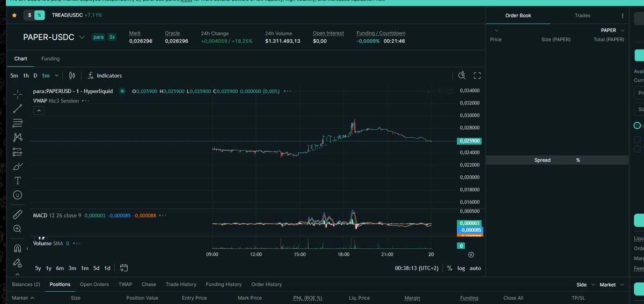The width and height of the screenshot is (644, 304).
Task: Click the favorite star icon
Action: click(14, 15)
